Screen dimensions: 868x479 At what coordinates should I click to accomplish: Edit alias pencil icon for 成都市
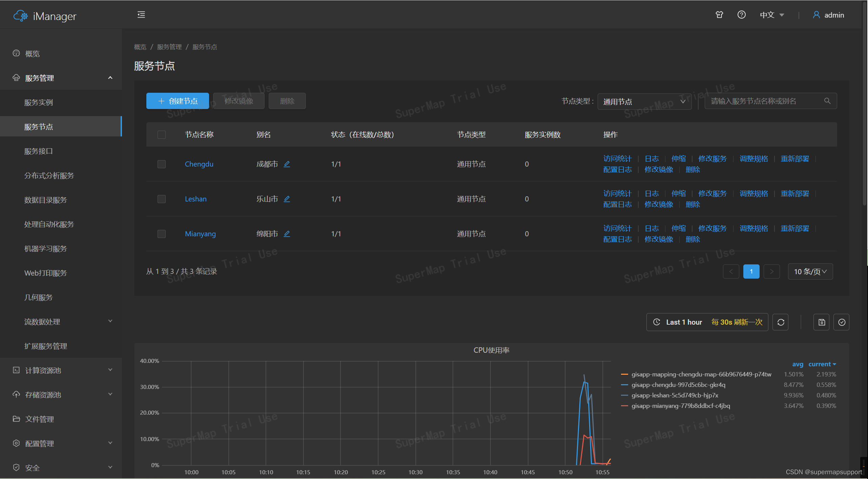[x=287, y=164]
